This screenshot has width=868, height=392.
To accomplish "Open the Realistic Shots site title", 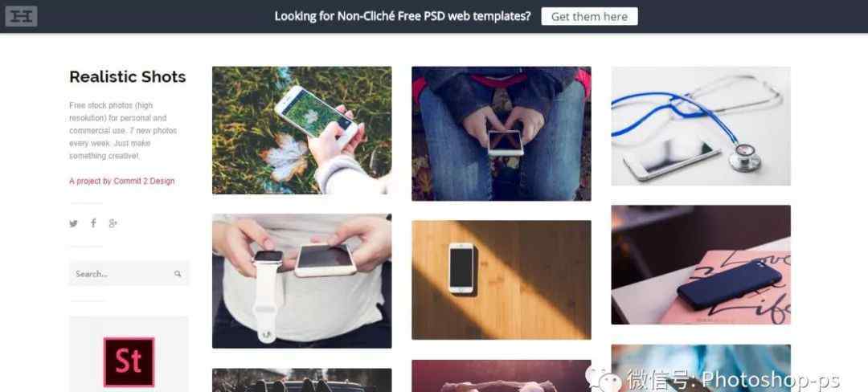I will (x=127, y=77).
